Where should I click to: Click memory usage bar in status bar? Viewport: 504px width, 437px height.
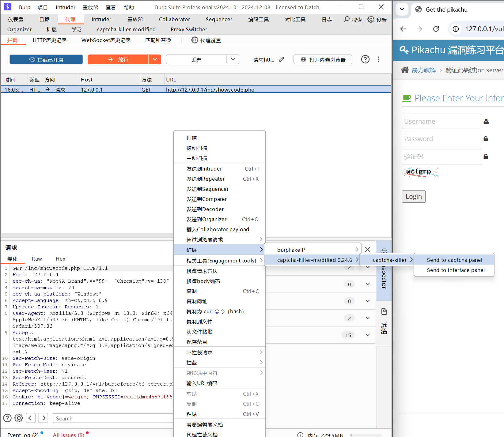(x=366, y=435)
